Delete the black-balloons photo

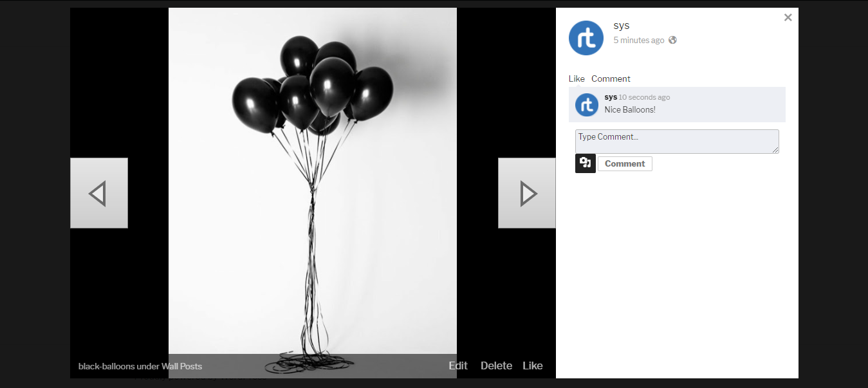coord(496,365)
